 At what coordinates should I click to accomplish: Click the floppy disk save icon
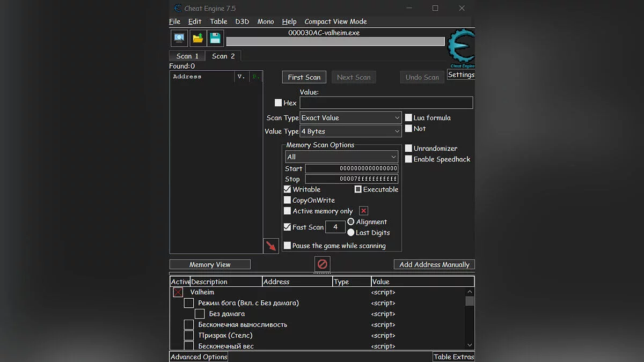click(215, 38)
